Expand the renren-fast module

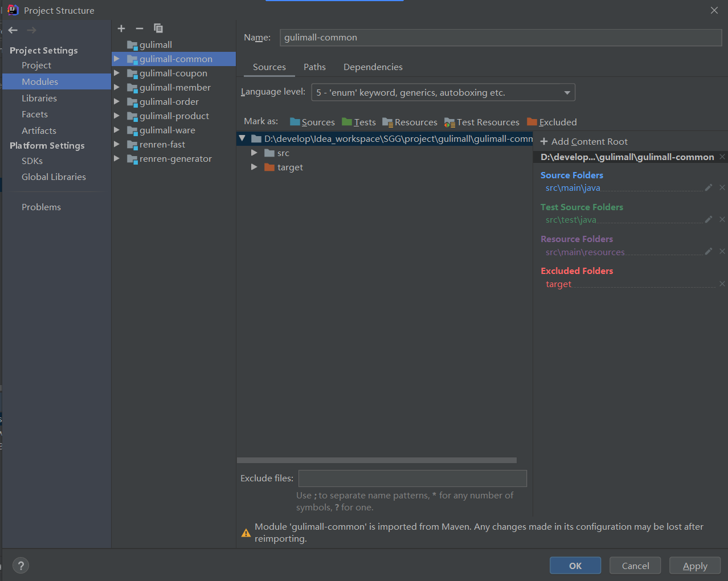point(117,144)
